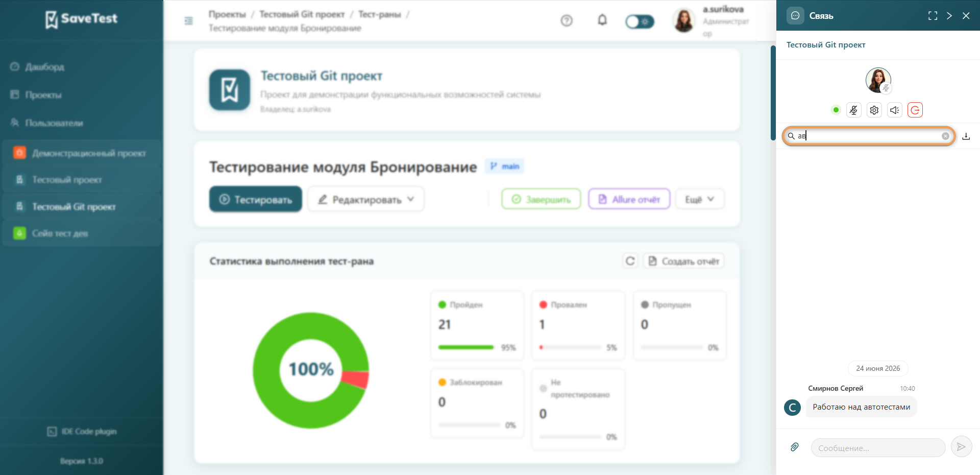Click the Провален 5% progress bar

point(570,347)
